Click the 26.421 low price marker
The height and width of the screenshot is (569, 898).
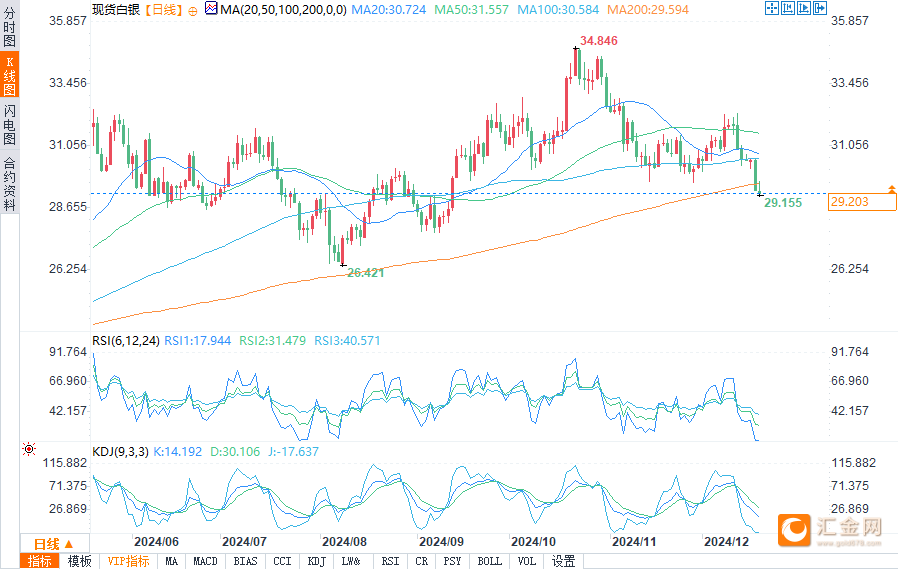(x=366, y=273)
